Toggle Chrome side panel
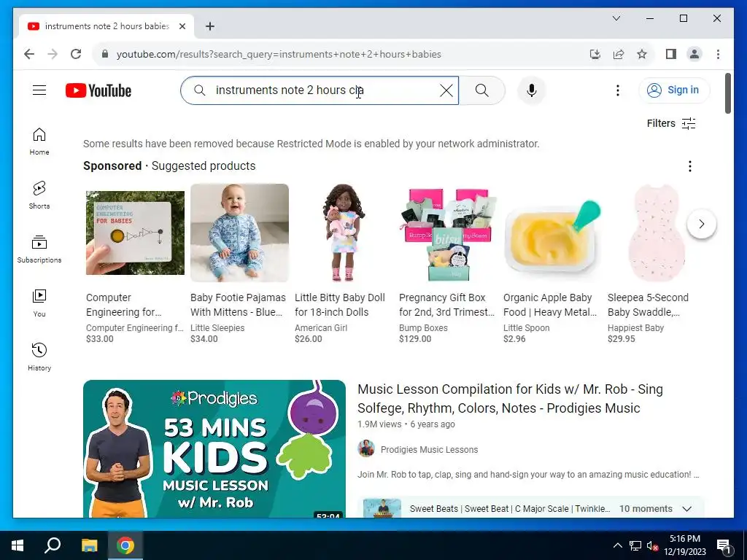The width and height of the screenshot is (747, 560). point(671,54)
